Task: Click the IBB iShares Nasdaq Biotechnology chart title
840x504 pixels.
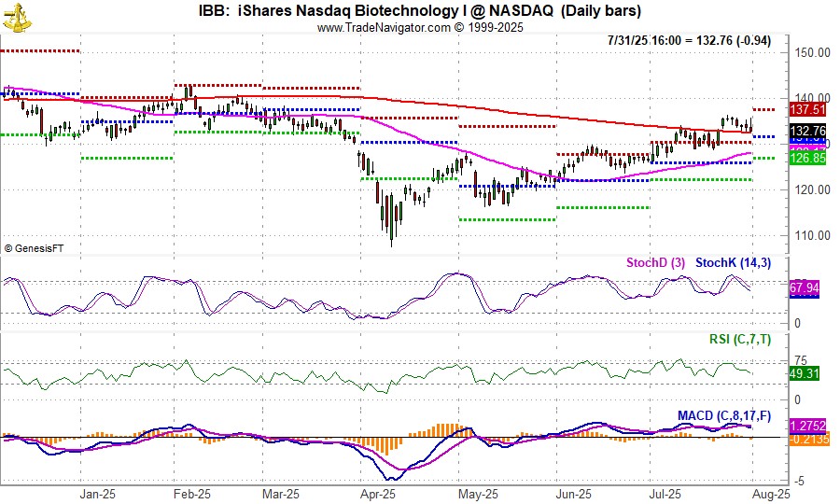Action: click(x=420, y=10)
